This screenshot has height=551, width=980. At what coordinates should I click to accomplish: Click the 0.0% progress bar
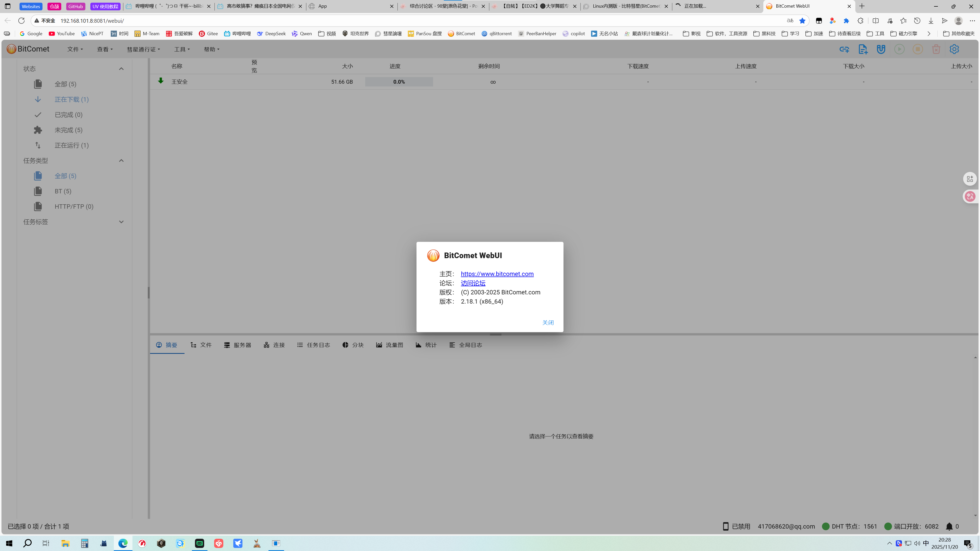tap(399, 82)
